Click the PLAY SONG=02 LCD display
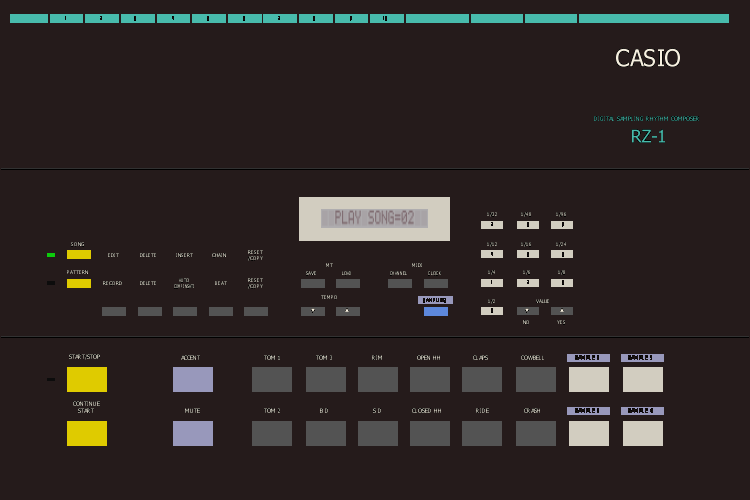 (x=374, y=218)
